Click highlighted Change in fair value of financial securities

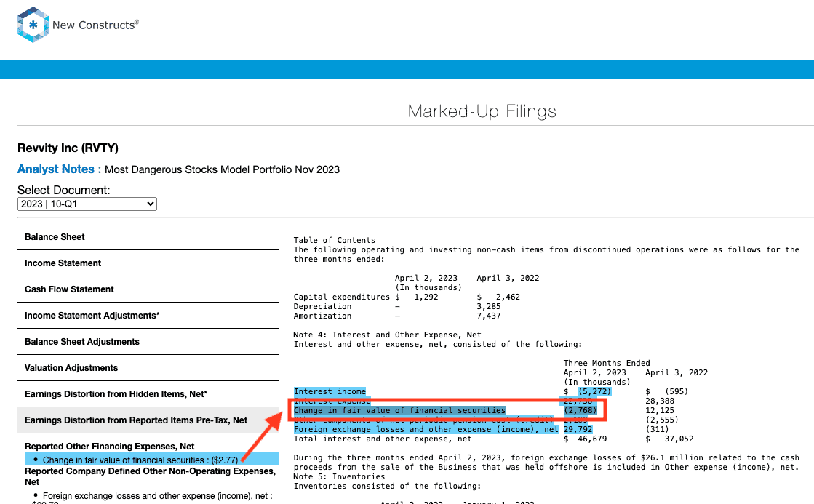click(400, 411)
